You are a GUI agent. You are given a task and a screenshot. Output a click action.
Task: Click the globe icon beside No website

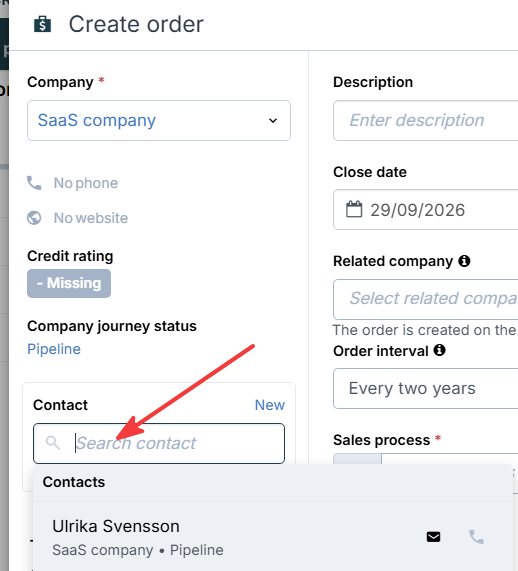34,218
